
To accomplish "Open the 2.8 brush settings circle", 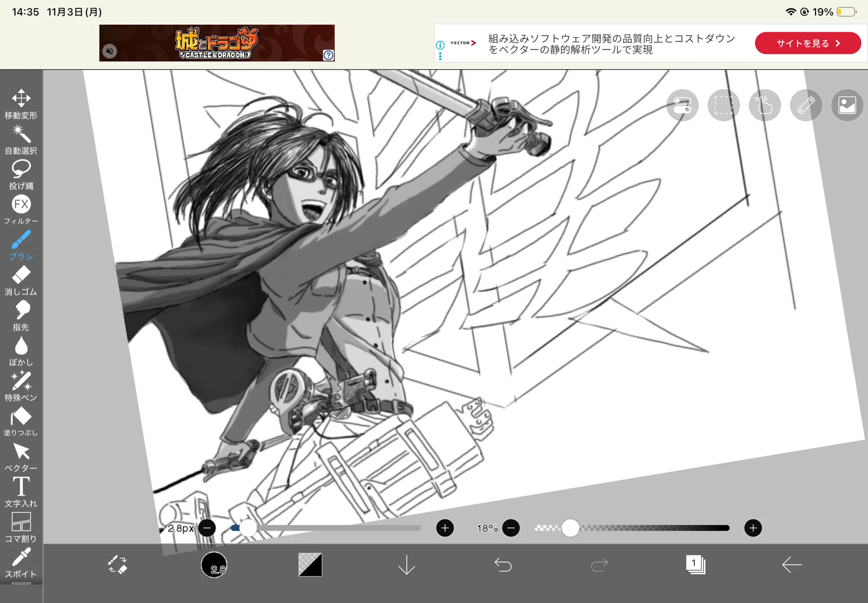I will coord(214,565).
